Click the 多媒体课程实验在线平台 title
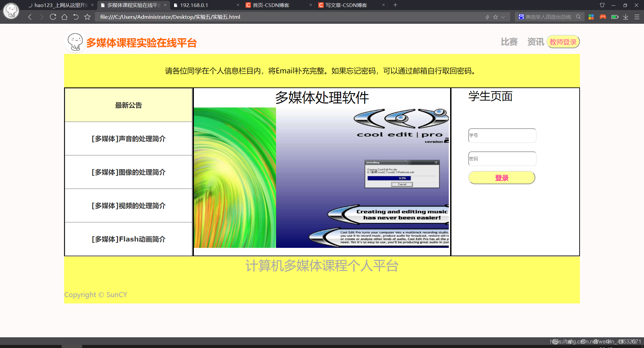644x348 pixels. [141, 43]
